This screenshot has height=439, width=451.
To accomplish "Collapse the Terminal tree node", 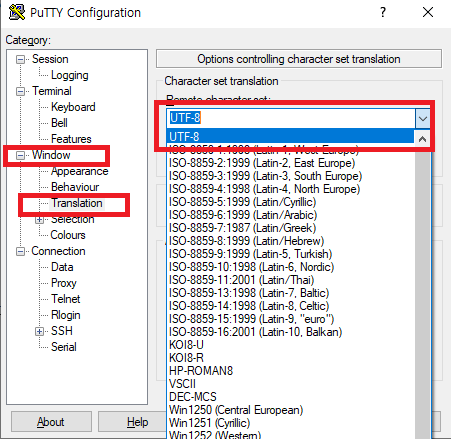I will 21,91.
